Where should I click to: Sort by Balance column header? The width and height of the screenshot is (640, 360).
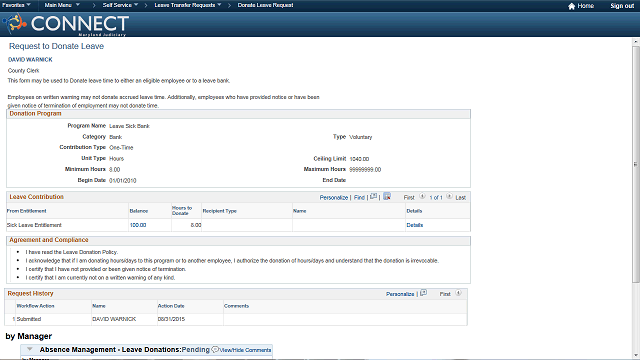(x=139, y=211)
